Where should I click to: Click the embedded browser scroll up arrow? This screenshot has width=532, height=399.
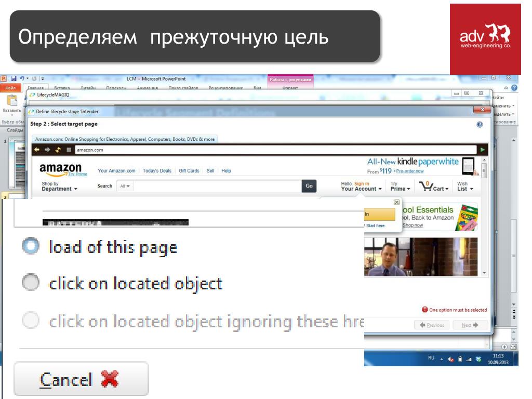(484, 160)
